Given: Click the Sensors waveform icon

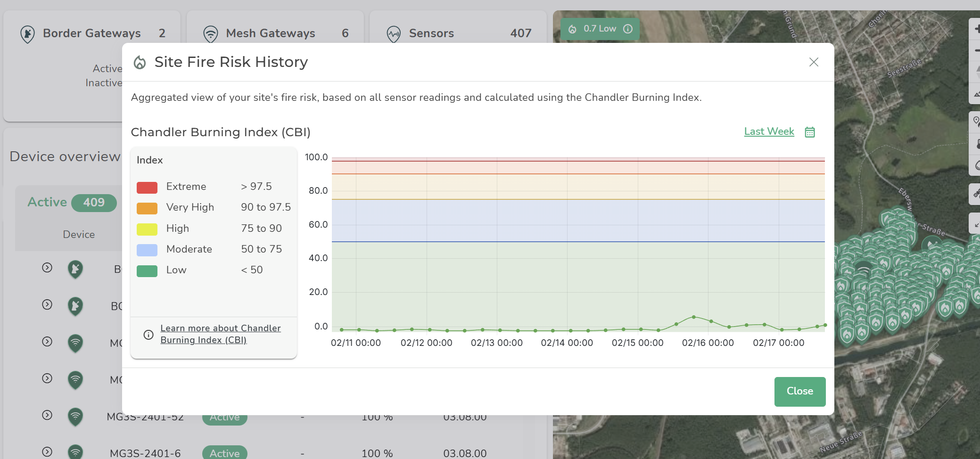Looking at the screenshot, I should (x=393, y=34).
